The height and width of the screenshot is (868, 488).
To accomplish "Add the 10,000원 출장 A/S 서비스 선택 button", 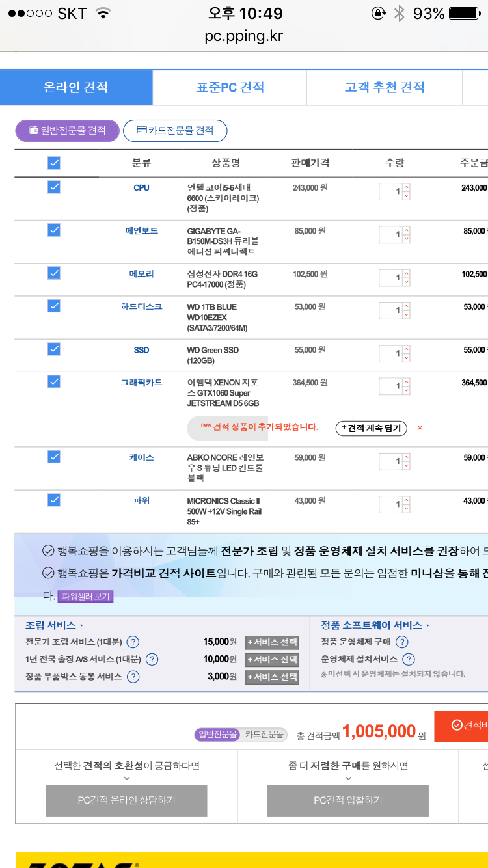I will pyautogui.click(x=273, y=660).
